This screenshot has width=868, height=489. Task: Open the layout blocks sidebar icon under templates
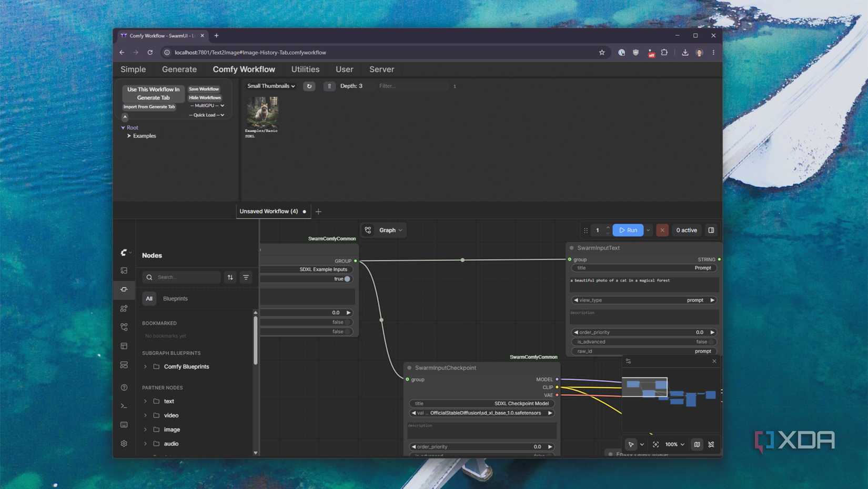(x=124, y=365)
